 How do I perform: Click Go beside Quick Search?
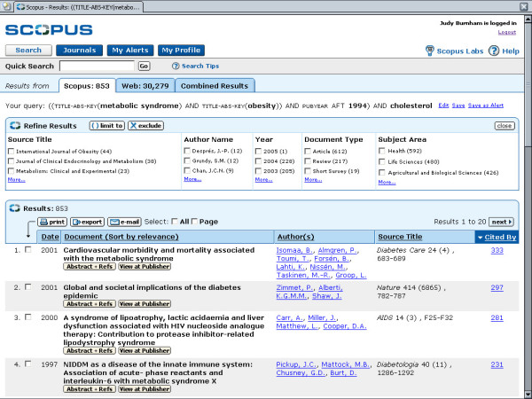tap(144, 66)
